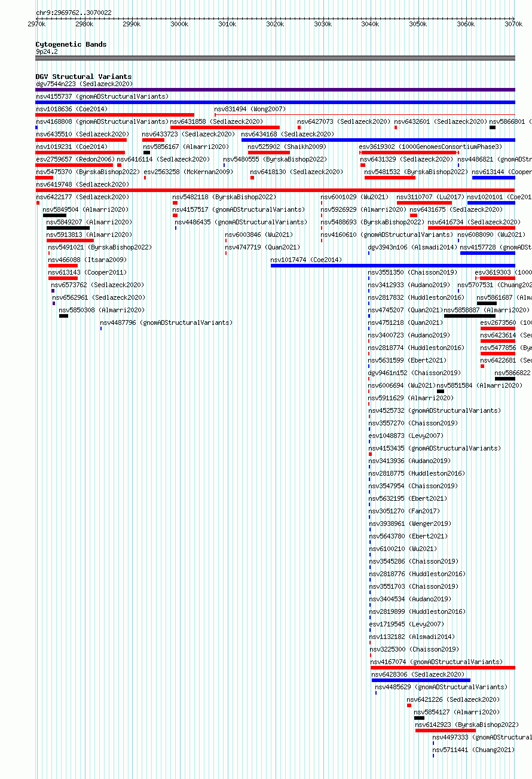This screenshot has height=779, width=532.
Task: Click nsv5482118 (ByrskaBishop2022) label
Action: point(225,197)
